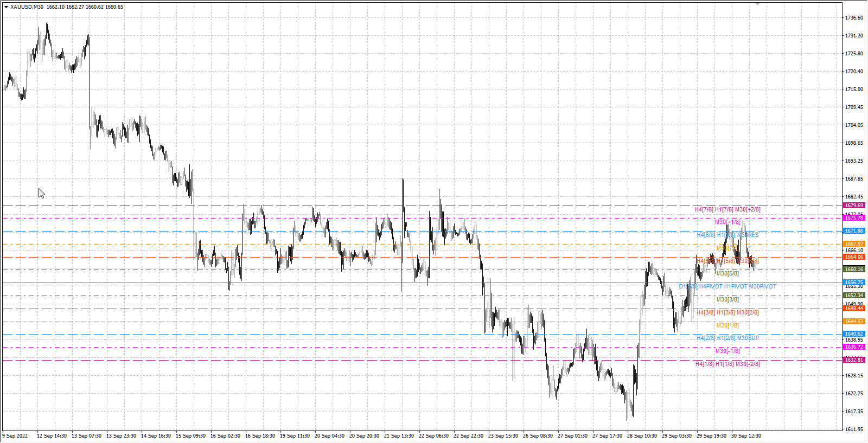868x443 pixels.
Task: Click the orange 1667.97 price label
Action: tap(854, 244)
